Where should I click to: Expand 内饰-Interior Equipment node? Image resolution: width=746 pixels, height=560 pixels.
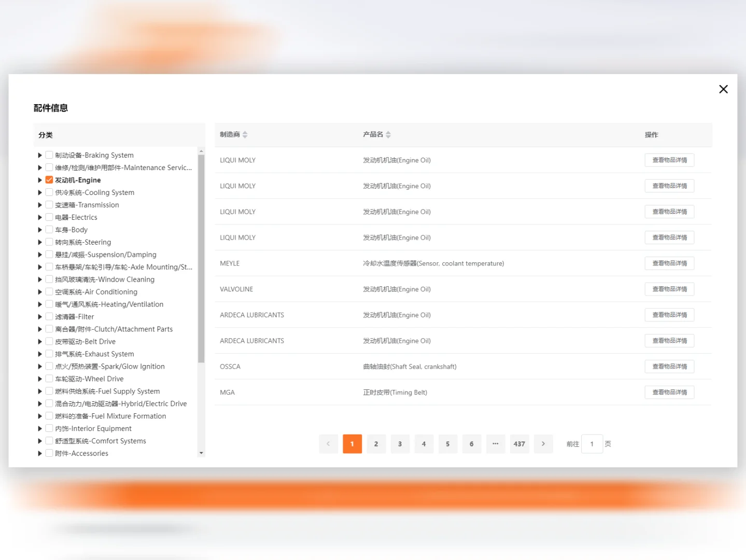tap(40, 428)
